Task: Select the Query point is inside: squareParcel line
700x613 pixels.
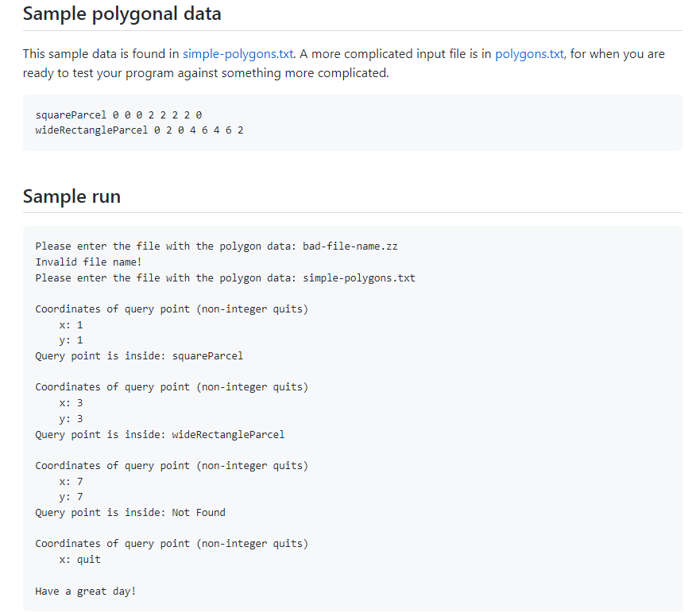Action: coord(138,355)
